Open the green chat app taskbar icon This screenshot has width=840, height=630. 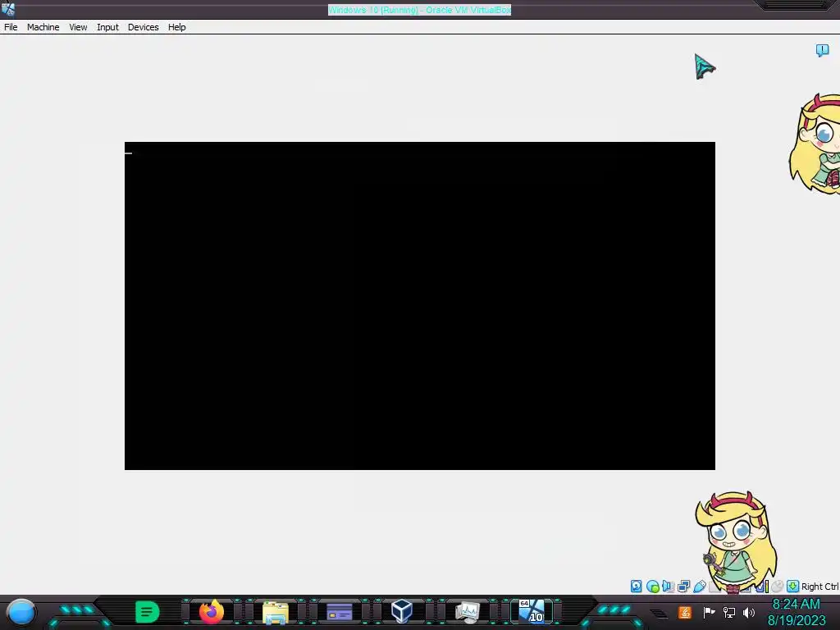pos(148,612)
